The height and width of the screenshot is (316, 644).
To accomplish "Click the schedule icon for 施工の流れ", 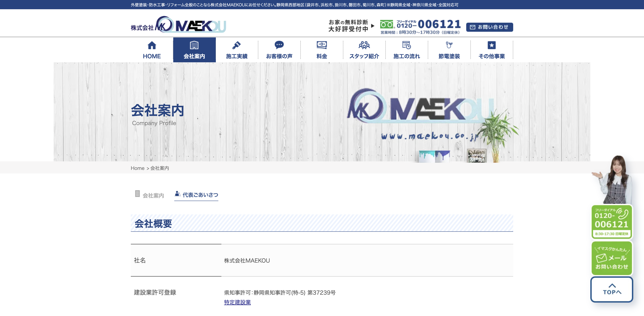I will point(407,45).
